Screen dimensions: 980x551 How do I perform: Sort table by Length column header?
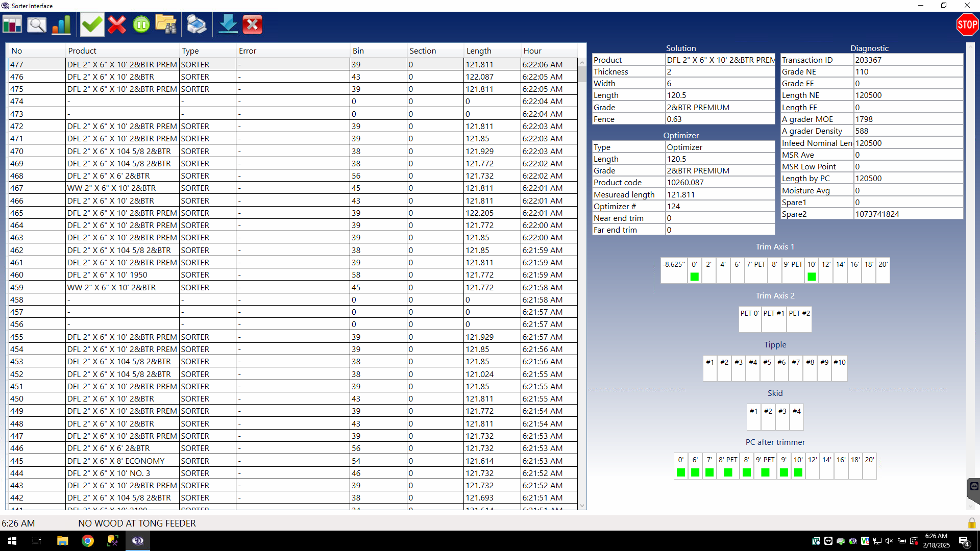point(478,51)
